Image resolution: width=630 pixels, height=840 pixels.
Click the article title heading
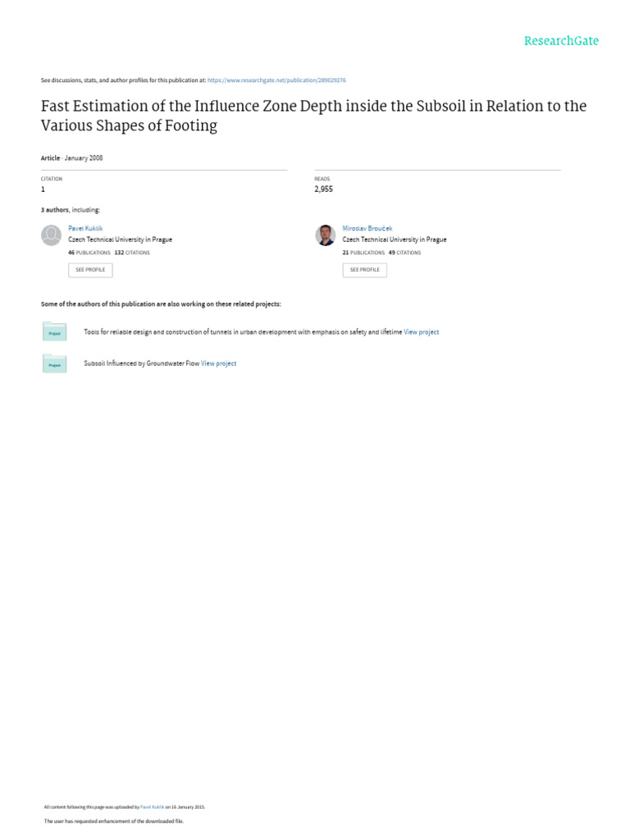(x=314, y=116)
